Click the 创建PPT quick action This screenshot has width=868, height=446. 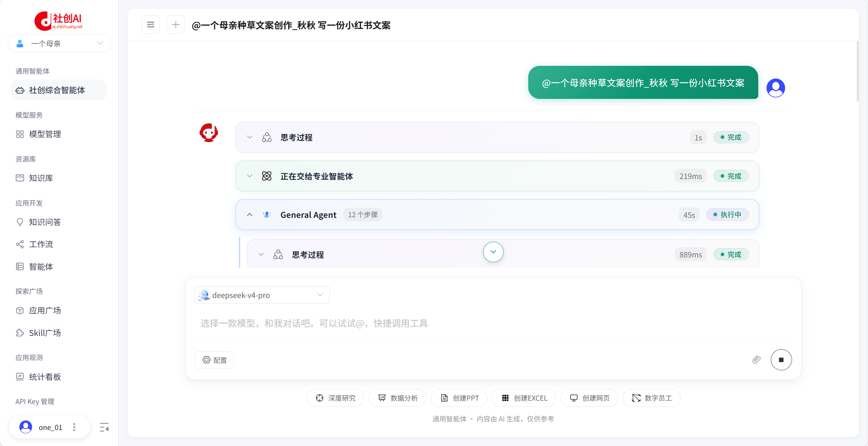pyautogui.click(x=459, y=398)
